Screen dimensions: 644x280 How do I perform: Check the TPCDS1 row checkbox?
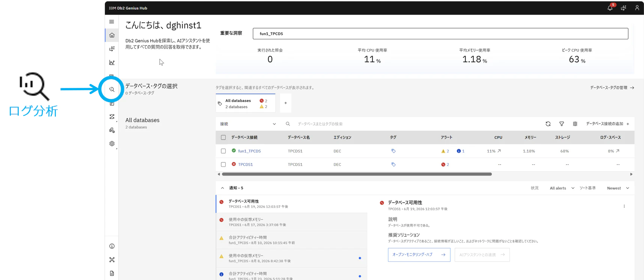tap(223, 164)
